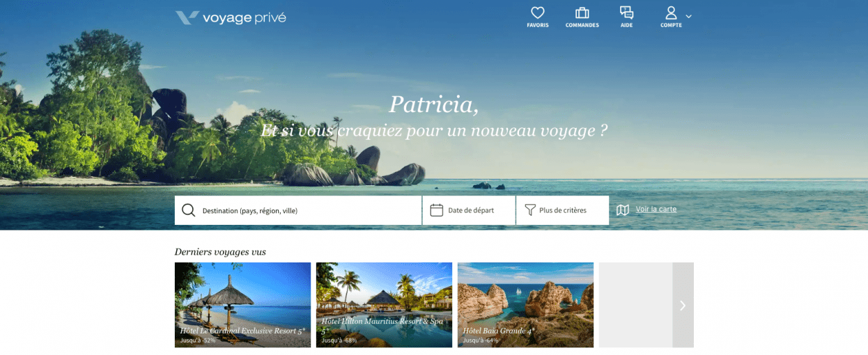Open the Favoris heart icon
Image resolution: width=868 pixels, height=355 pixels.
[x=537, y=13]
